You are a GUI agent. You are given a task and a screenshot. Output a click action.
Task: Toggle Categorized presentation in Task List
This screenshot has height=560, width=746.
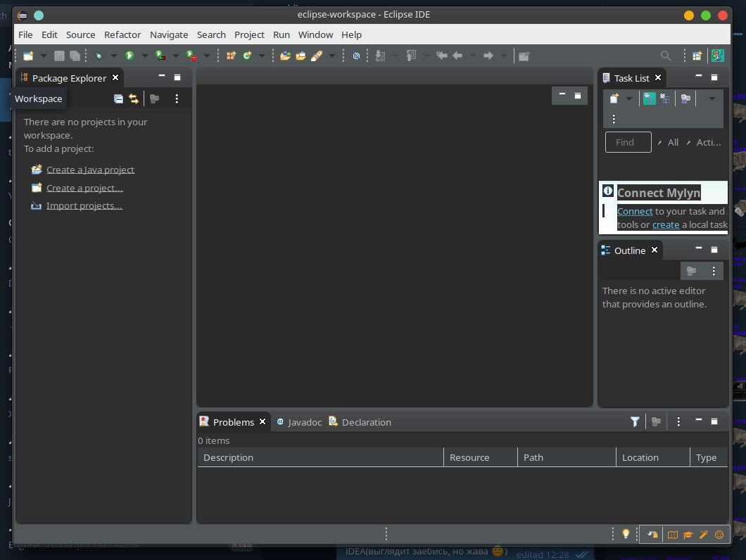(x=650, y=98)
